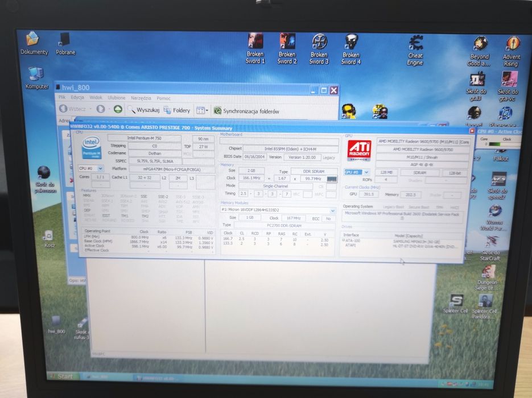Click the CPU #0 - Active Clock title bar
532x398 pixels.
pyautogui.click(x=500, y=131)
